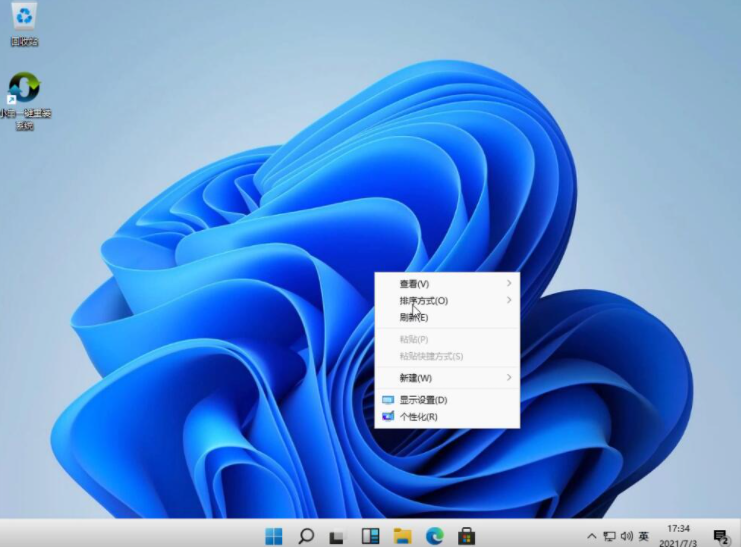This screenshot has width=741, height=547.
Task: Choose 个性化(R) from context menu
Action: pos(418,417)
